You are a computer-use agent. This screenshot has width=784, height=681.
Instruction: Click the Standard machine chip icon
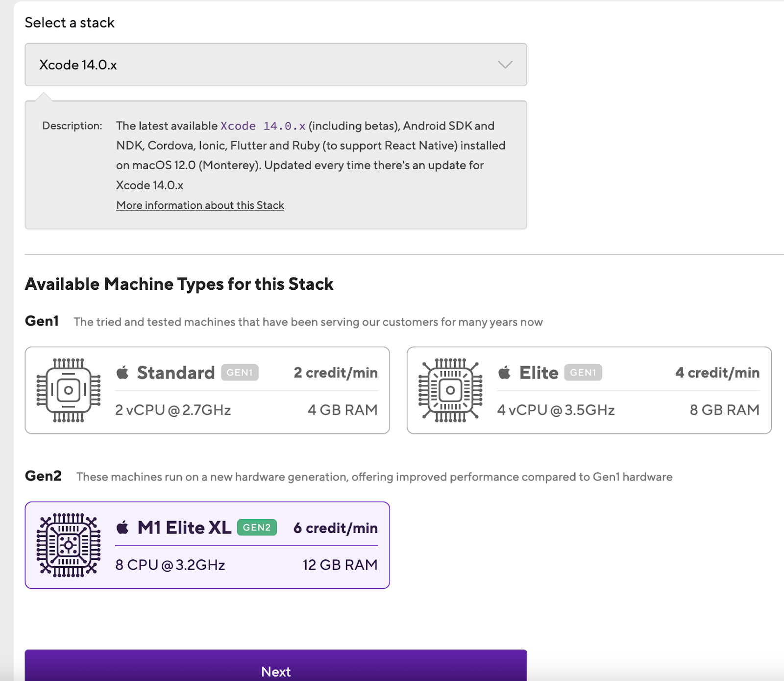click(69, 390)
